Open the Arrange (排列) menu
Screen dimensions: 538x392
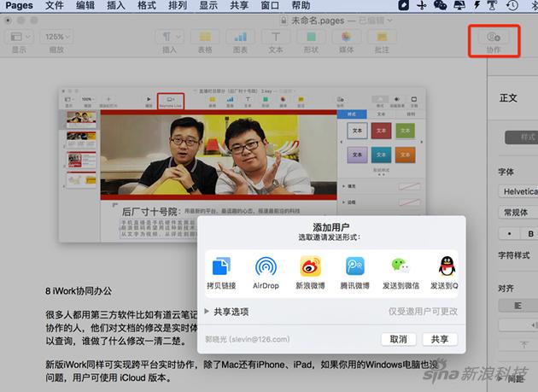[178, 5]
